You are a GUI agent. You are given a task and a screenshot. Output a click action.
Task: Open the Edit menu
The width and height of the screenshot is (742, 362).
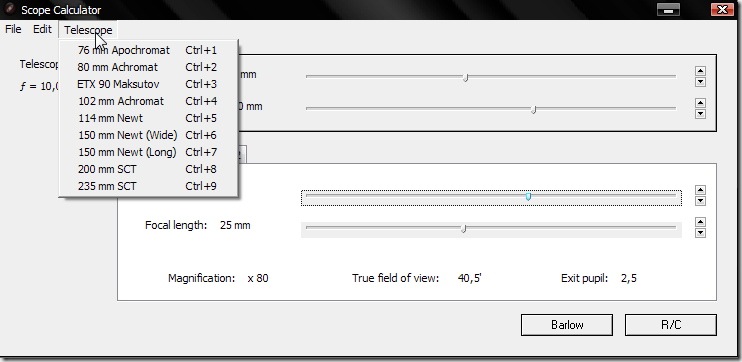pyautogui.click(x=42, y=29)
